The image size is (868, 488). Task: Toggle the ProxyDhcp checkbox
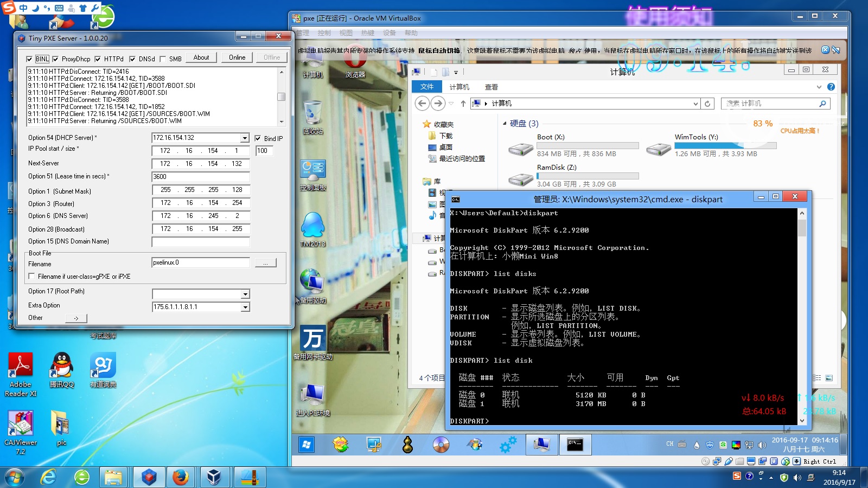coord(55,59)
